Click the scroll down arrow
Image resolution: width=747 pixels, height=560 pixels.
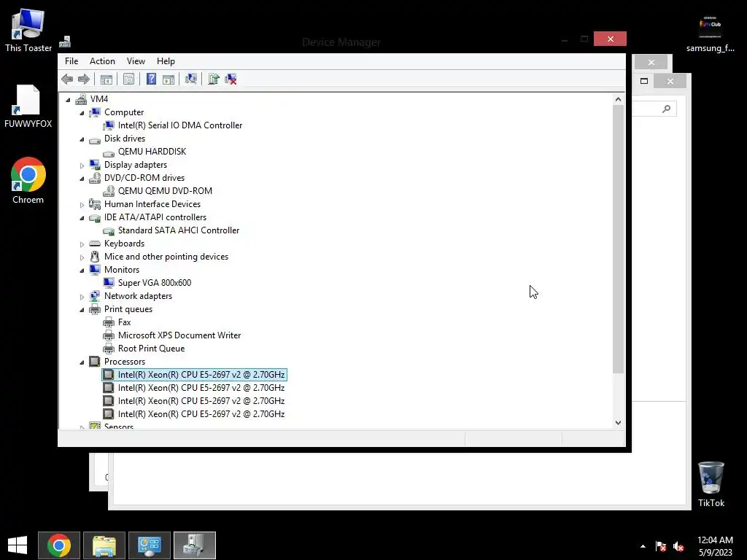(x=618, y=422)
